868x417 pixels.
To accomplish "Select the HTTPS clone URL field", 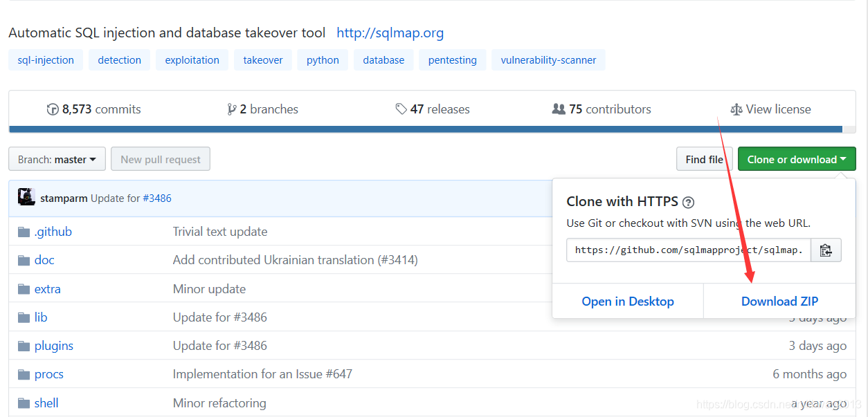I will pos(688,250).
